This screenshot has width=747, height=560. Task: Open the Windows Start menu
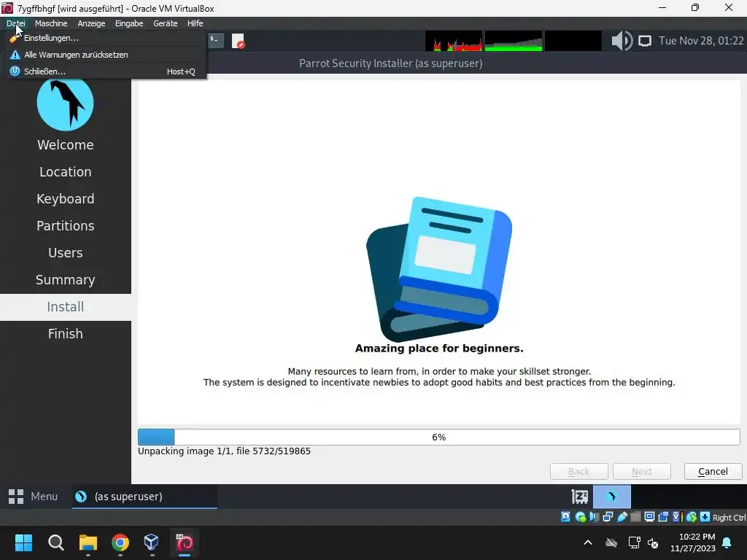click(23, 542)
